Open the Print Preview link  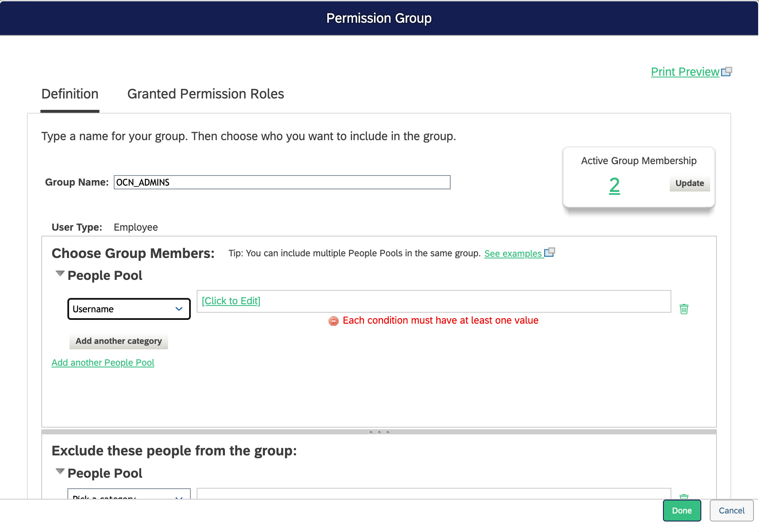(685, 72)
